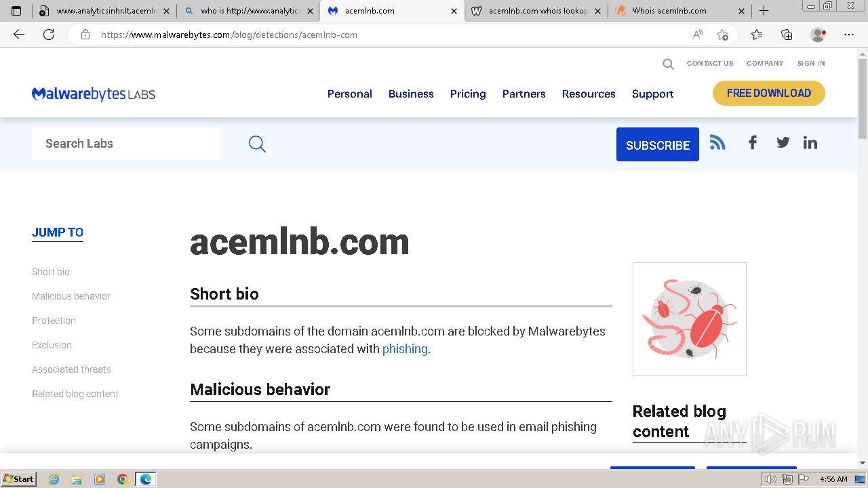This screenshot has height=488, width=868.
Task: Open Malwarebytes LinkedIn icon
Action: (810, 142)
